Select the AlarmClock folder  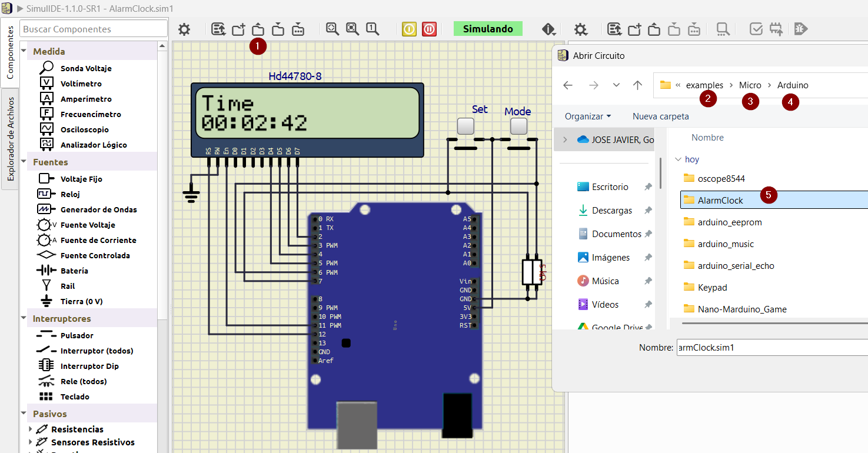(774, 200)
